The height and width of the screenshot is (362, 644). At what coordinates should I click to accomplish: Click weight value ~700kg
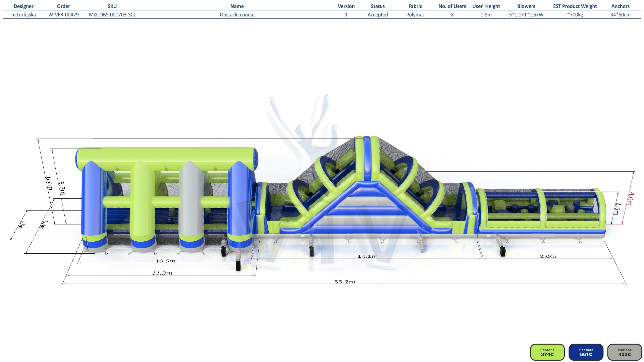(x=575, y=15)
